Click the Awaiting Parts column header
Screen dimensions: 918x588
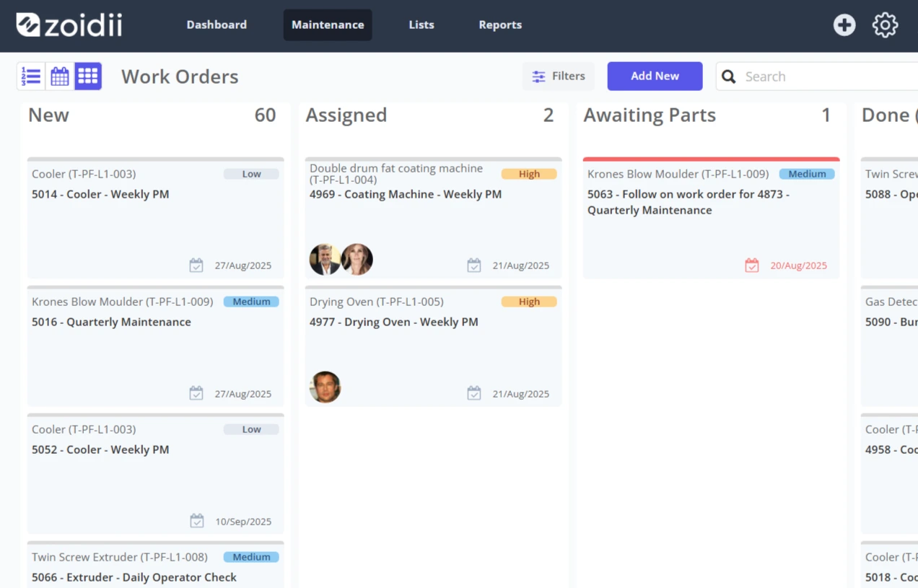coord(650,115)
